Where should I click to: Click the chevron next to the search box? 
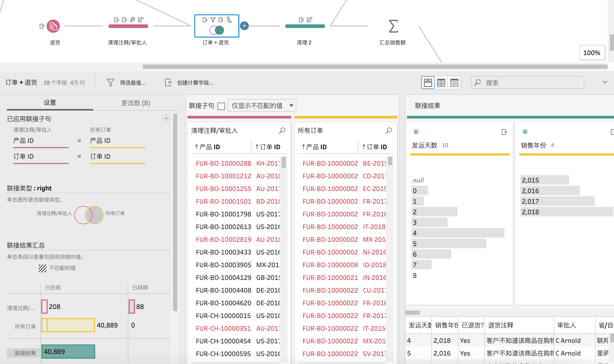(604, 82)
